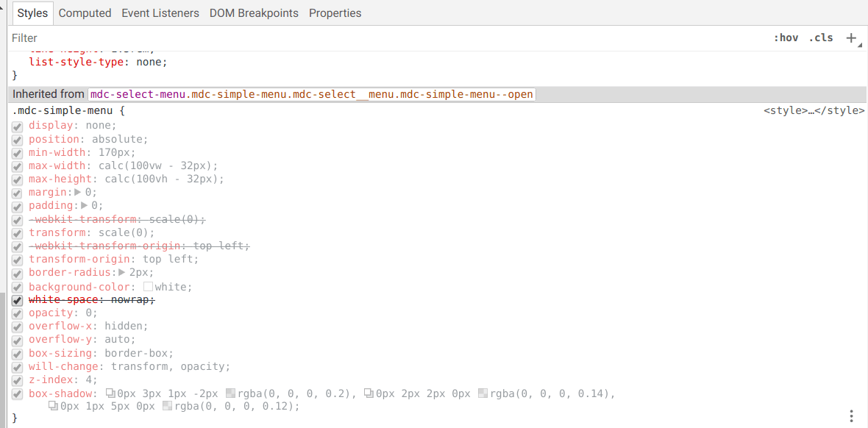The width and height of the screenshot is (868, 428).
Task: Toggle the border-radius property checkbox
Action: [17, 274]
